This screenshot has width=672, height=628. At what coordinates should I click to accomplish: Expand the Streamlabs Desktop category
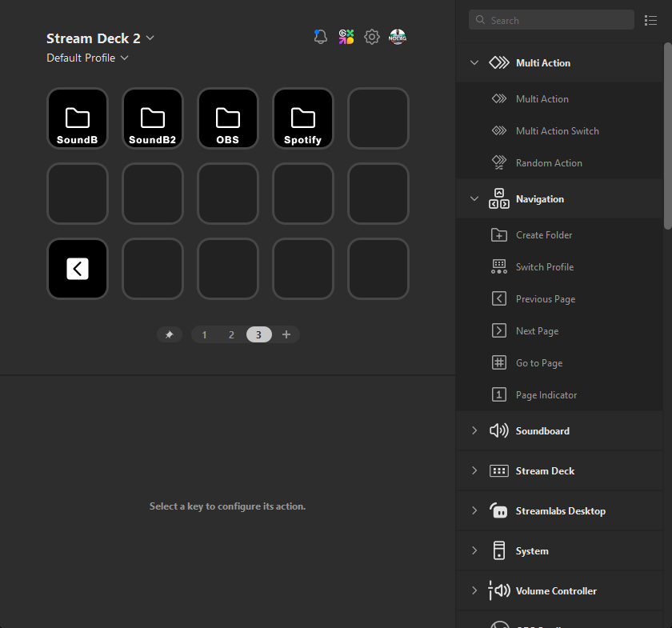[x=474, y=510]
